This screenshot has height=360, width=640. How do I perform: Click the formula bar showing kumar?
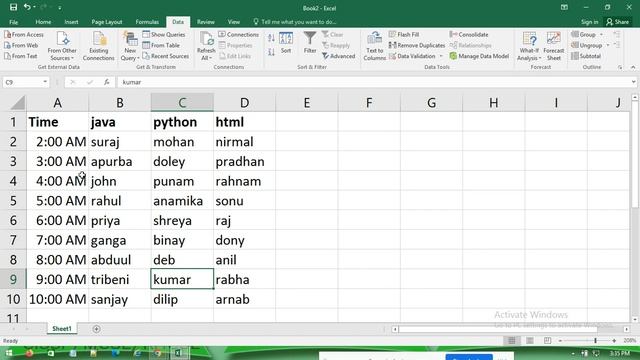(x=373, y=82)
